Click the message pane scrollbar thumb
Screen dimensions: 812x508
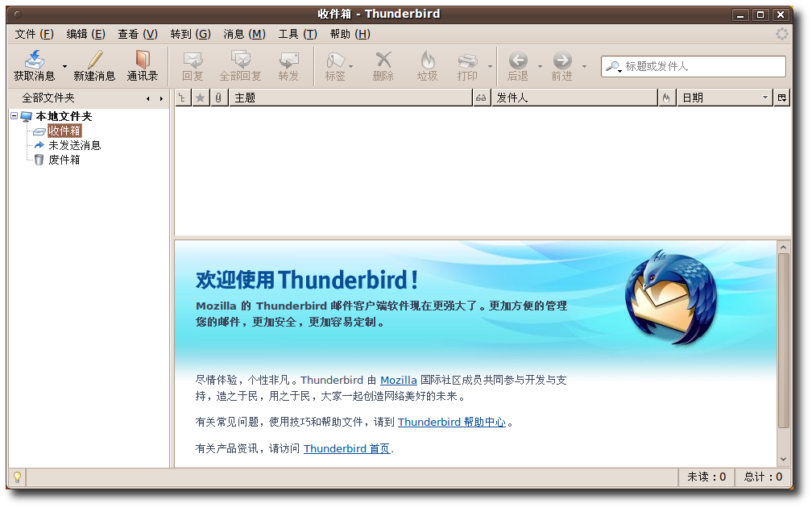[x=784, y=340]
